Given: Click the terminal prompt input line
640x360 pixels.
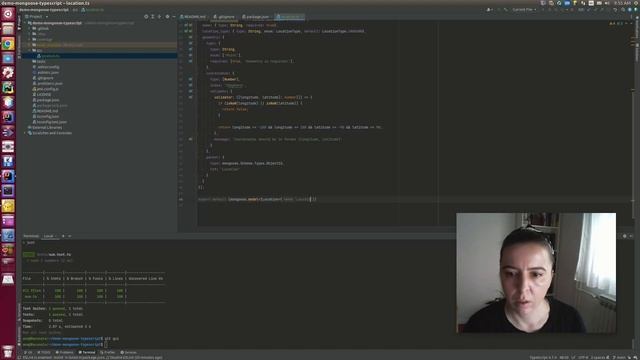Looking at the screenshot, I should [105, 344].
